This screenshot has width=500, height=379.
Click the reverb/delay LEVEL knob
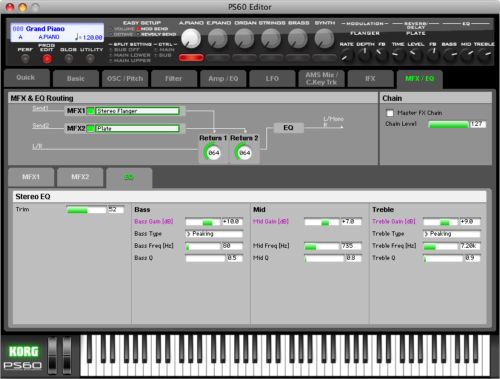point(415,55)
